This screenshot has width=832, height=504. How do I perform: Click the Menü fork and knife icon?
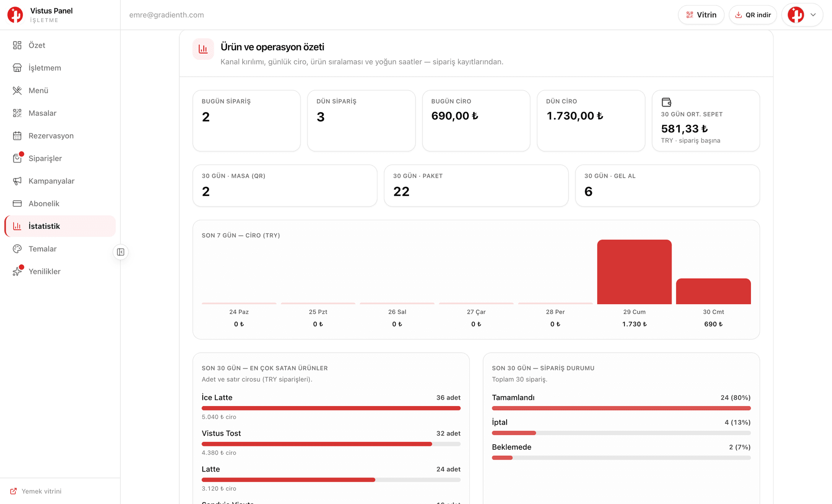pos(17,90)
